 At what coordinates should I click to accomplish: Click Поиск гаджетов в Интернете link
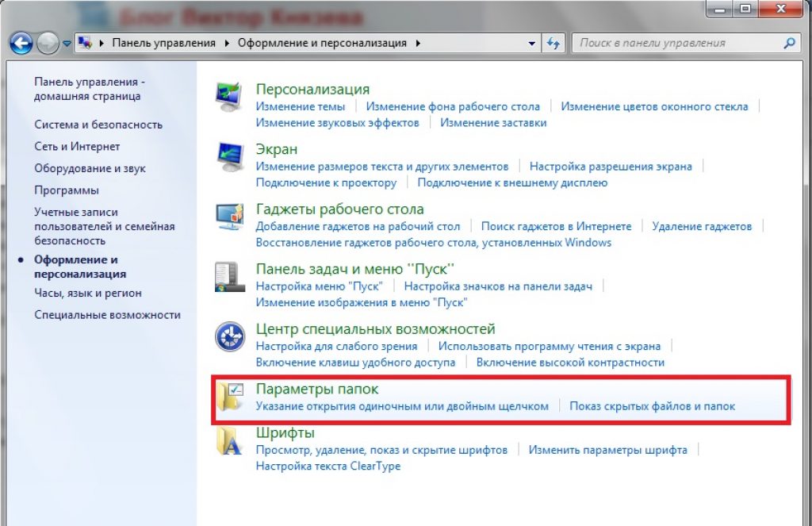pos(557,226)
